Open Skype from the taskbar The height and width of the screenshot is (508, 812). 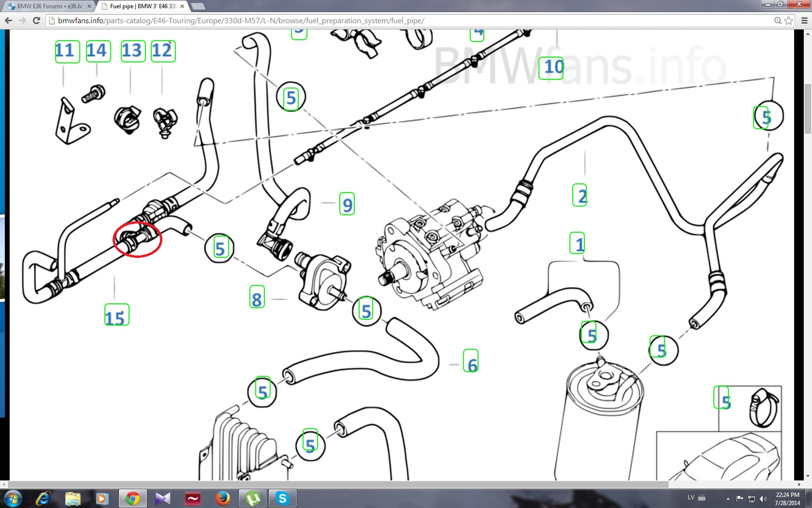coord(282,498)
